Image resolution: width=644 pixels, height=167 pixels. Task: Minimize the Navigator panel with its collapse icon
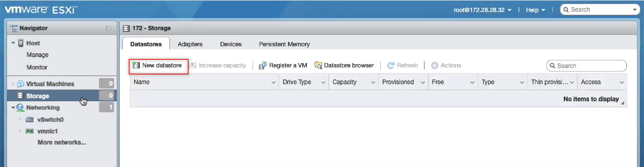[108, 28]
